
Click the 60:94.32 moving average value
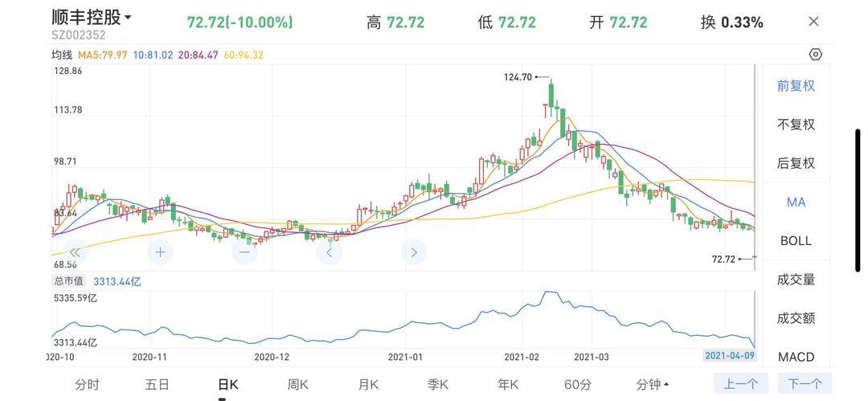244,55
